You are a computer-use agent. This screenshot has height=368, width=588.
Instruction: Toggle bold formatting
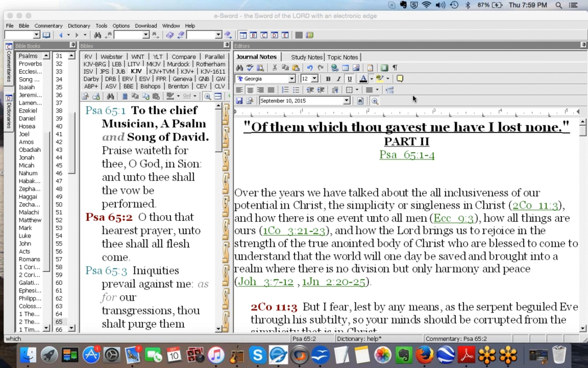tap(328, 79)
